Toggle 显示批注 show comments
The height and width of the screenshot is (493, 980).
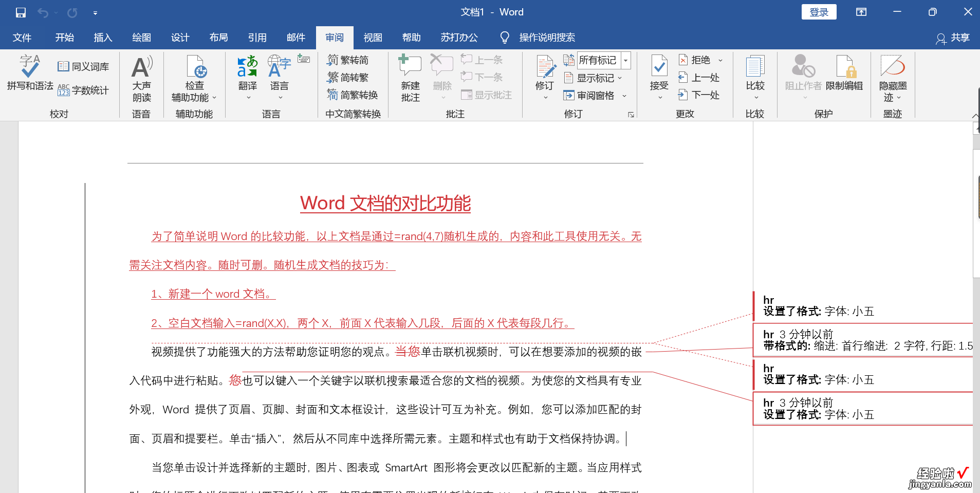point(487,95)
